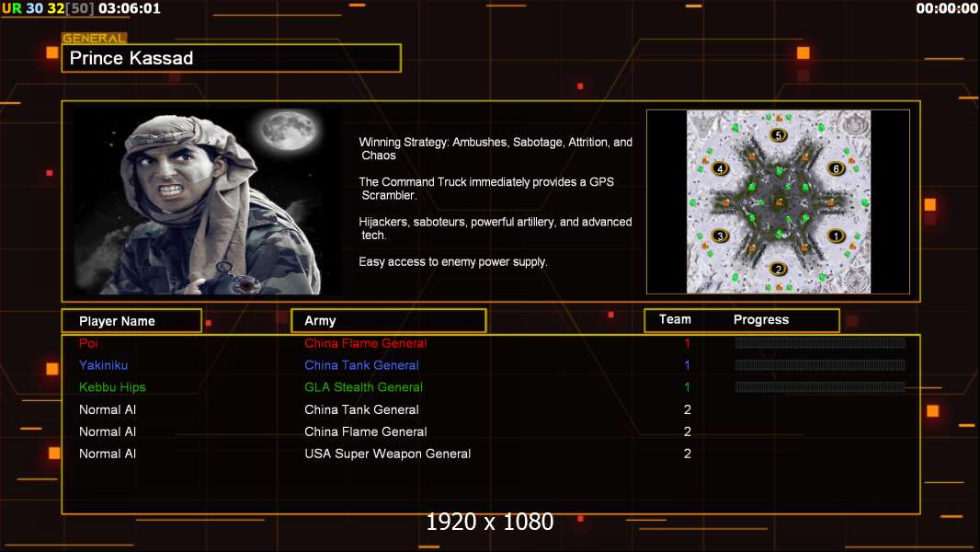Image resolution: width=980 pixels, height=552 pixels.
Task: Click the Progress column header
Action: [761, 320]
